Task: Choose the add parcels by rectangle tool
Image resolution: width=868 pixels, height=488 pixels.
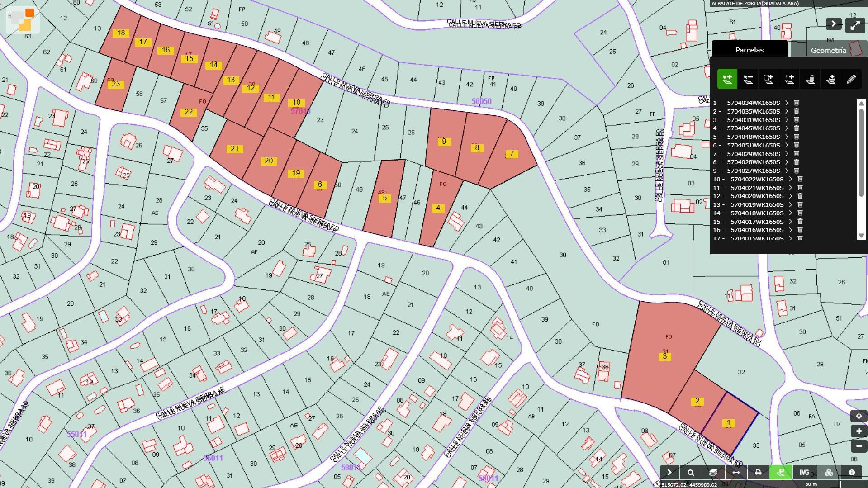Action: click(x=768, y=79)
